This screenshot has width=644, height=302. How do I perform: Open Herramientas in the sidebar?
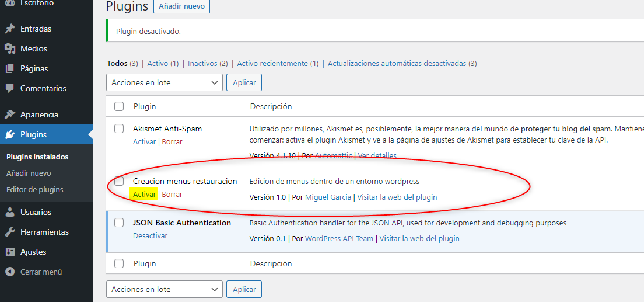click(x=44, y=232)
